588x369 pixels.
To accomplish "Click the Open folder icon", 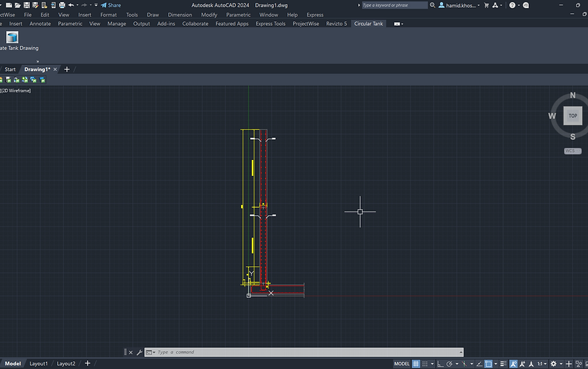I will click(18, 5).
